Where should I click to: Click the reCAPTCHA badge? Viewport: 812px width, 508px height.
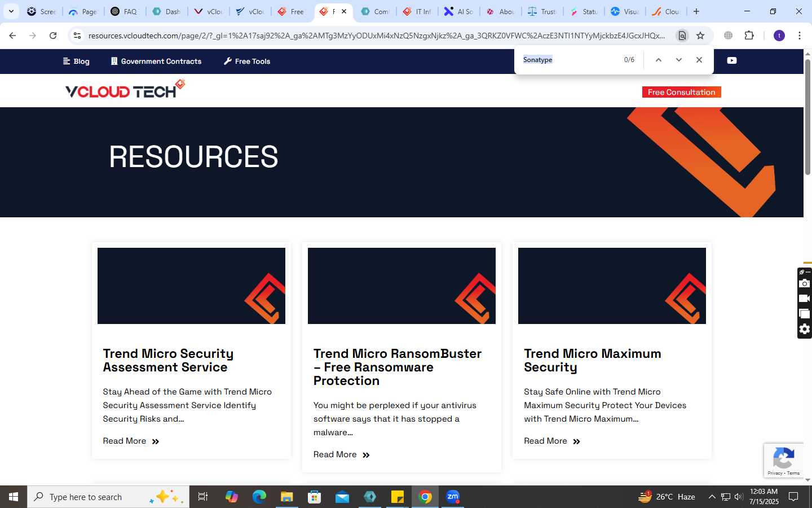point(784,461)
